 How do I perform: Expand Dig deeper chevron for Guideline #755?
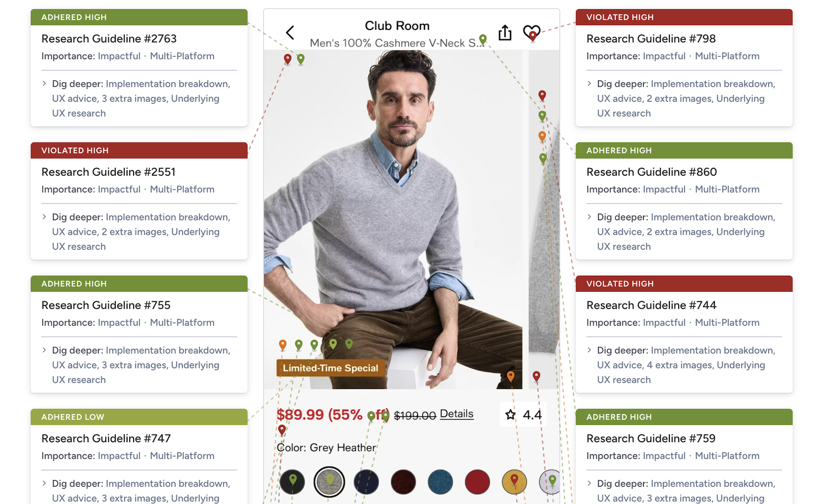click(44, 350)
